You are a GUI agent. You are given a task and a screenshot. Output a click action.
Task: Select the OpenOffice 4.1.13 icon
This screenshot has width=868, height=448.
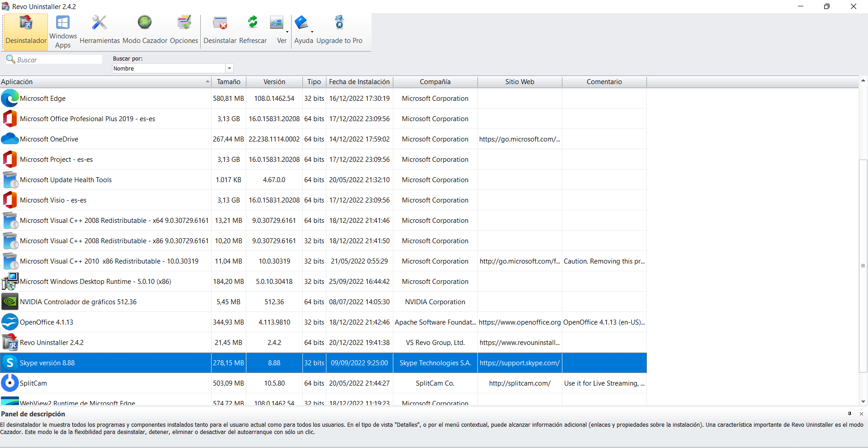(x=10, y=322)
